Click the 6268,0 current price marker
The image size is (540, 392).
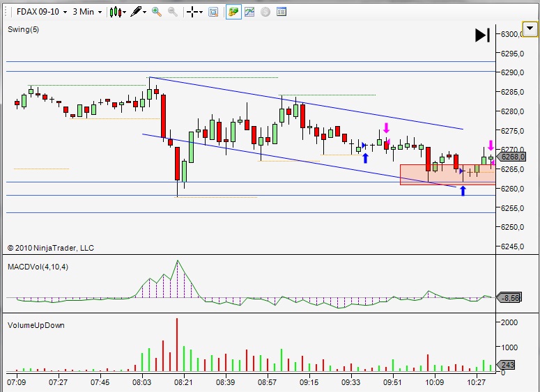point(511,157)
